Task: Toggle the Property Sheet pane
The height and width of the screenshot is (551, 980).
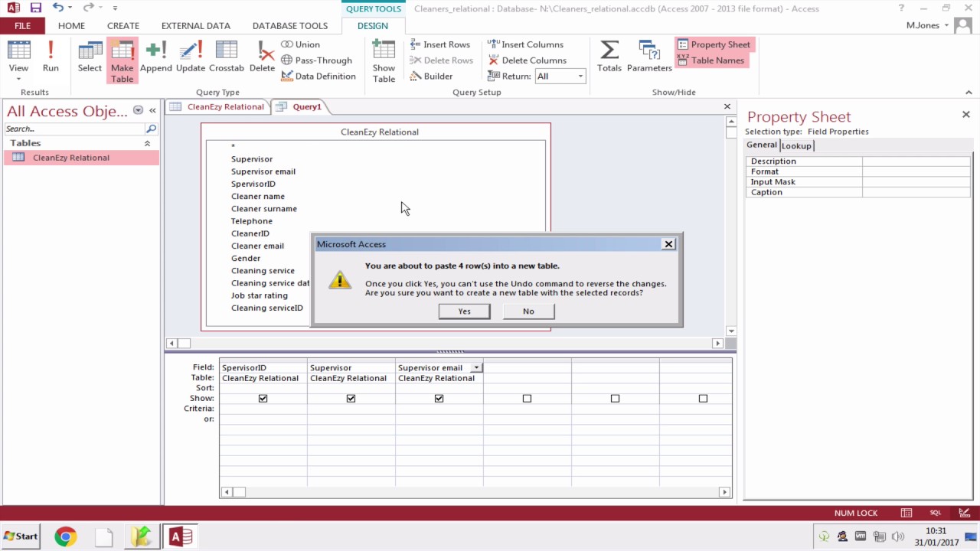Action: [x=714, y=44]
